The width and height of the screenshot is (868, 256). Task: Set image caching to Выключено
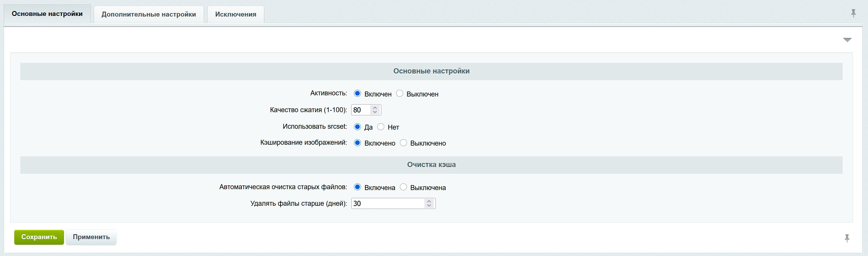tap(403, 143)
